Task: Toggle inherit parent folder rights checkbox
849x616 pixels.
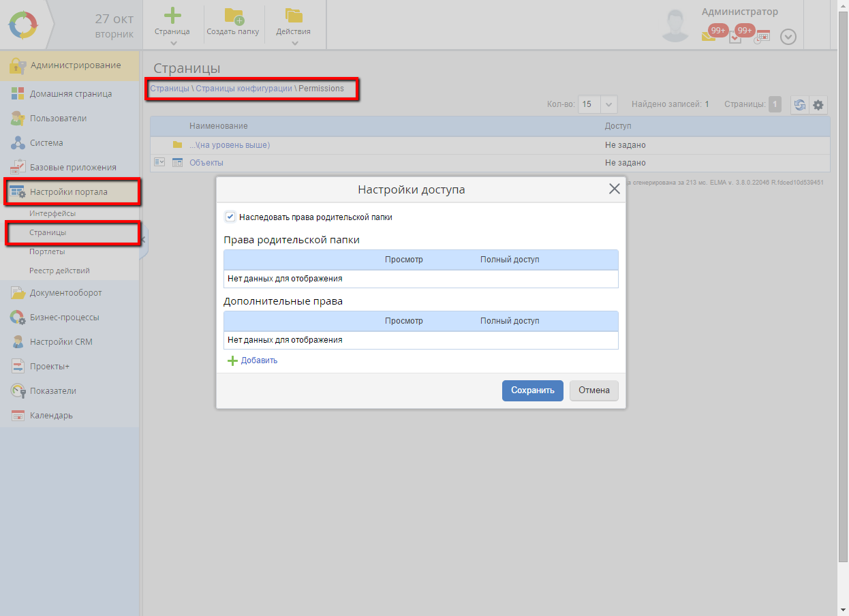Action: click(230, 217)
